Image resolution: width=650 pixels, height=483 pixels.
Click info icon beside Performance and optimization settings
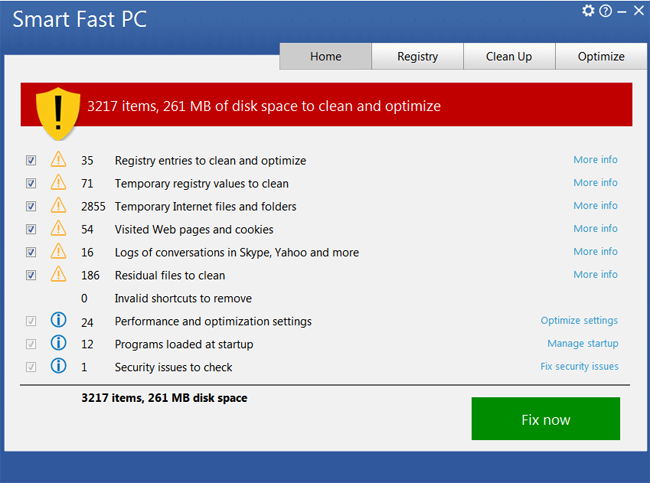pyautogui.click(x=58, y=321)
